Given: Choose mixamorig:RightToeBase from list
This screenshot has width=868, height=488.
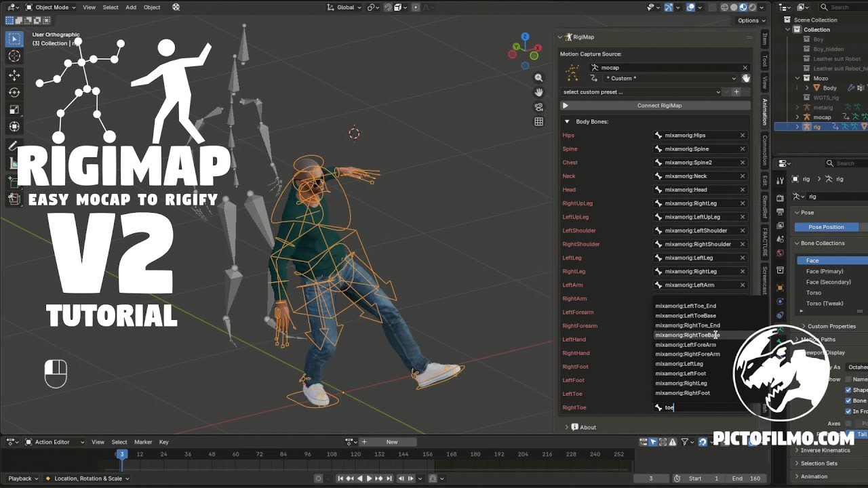Looking at the screenshot, I should [687, 335].
